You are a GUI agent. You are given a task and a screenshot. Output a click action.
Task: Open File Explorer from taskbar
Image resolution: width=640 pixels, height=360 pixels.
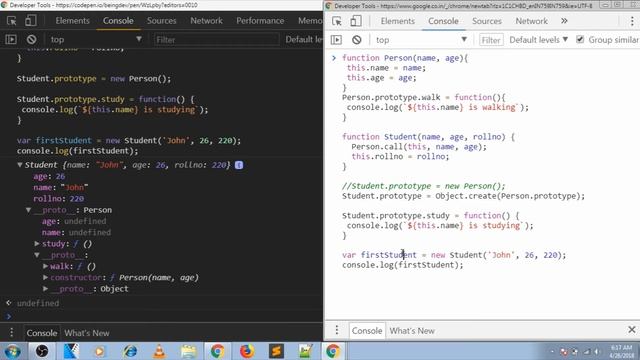pos(189,351)
